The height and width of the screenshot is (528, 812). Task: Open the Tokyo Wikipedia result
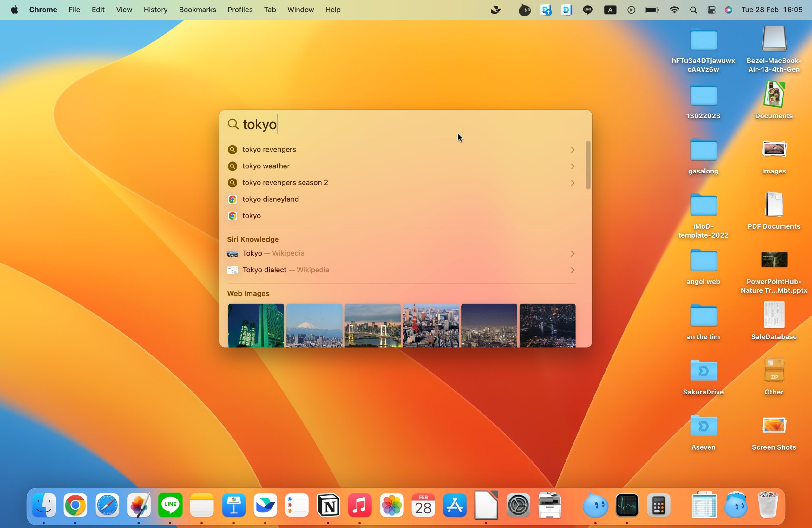coord(273,253)
